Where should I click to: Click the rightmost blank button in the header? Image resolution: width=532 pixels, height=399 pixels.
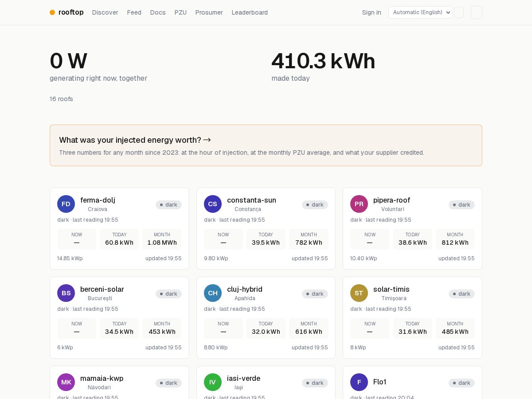click(477, 12)
